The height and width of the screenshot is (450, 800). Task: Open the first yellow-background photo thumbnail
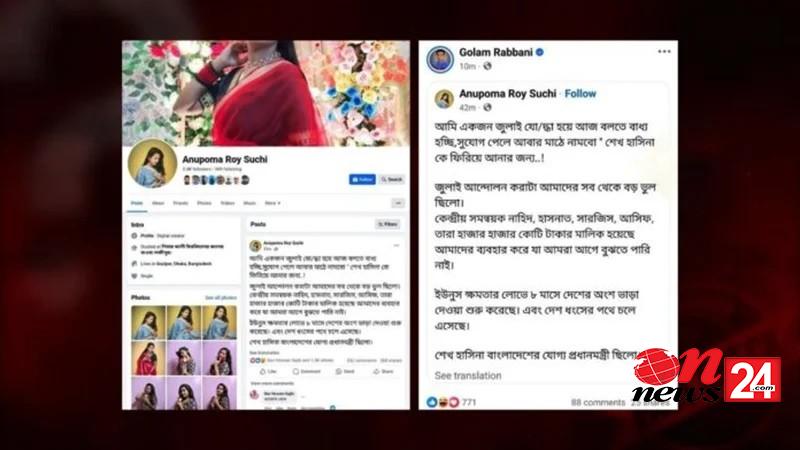148,322
